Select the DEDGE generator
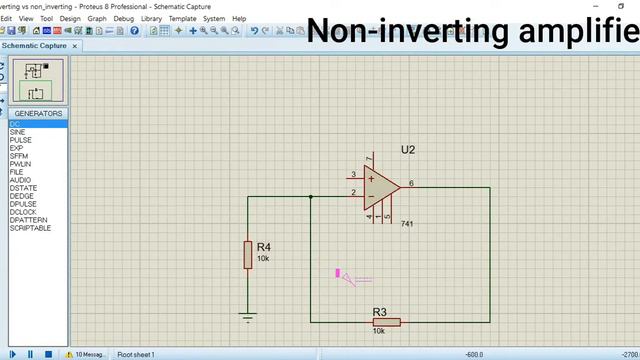640x360 pixels. pos(38,196)
